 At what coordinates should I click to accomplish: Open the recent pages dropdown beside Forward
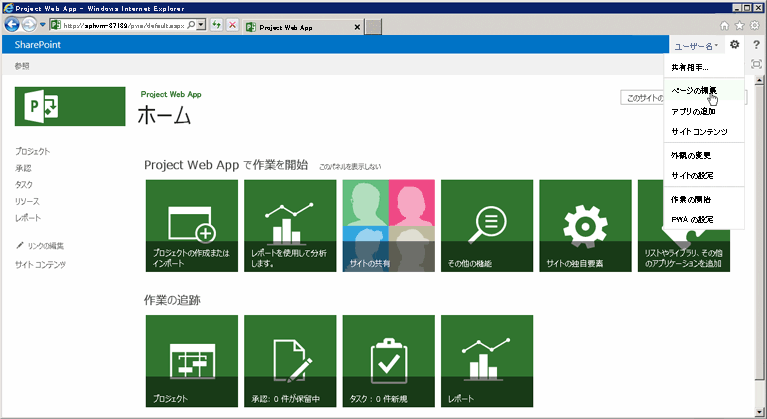pyautogui.click(x=43, y=24)
